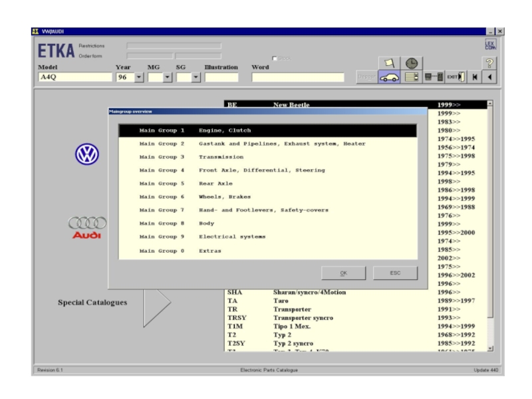Image resolution: width=532 pixels, height=399 pixels.
Task: Click the 1995>>2000 year range entry
Action: click(456, 232)
